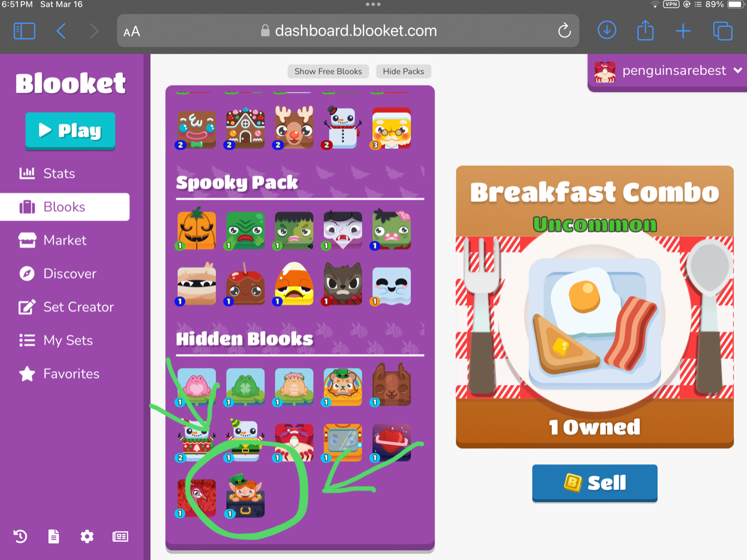Open the settings gear in sidebar footer
Viewport: 747px width, 560px height.
pyautogui.click(x=87, y=536)
